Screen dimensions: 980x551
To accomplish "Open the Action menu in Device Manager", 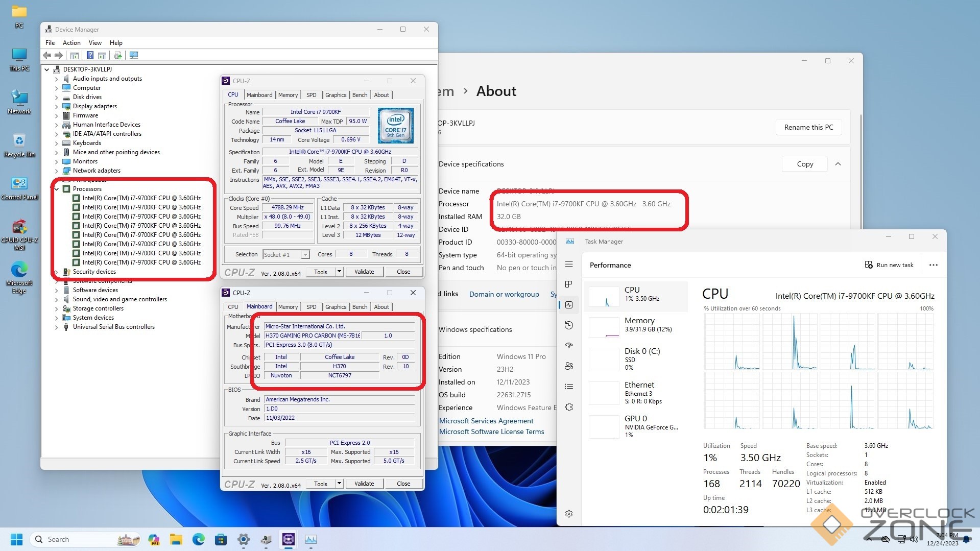I will pyautogui.click(x=71, y=43).
